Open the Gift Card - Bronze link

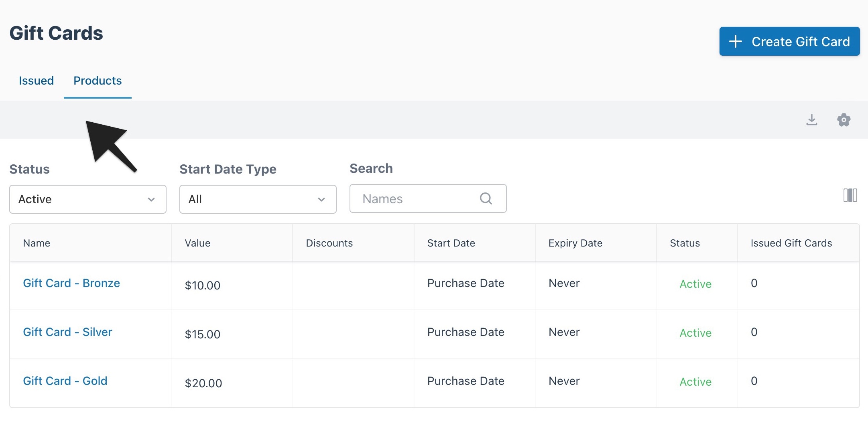(71, 283)
